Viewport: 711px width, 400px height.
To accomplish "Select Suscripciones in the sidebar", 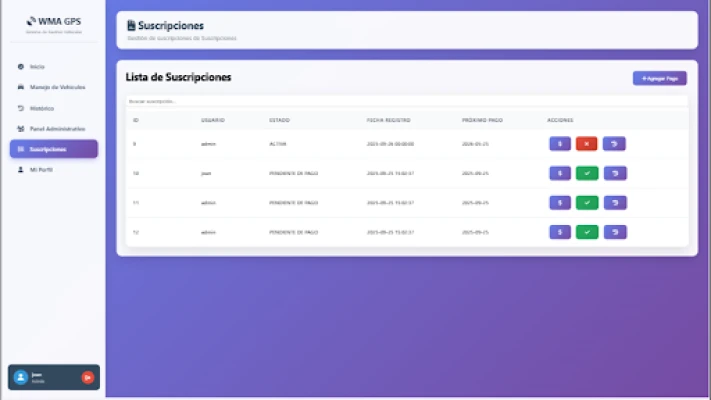I will pyautogui.click(x=48, y=149).
